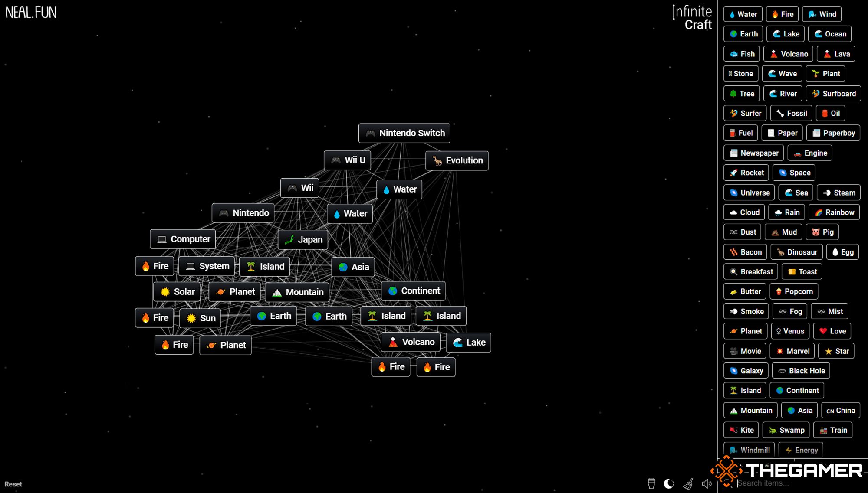Click the Smoke item in sidebar
868x493 pixels.
[x=746, y=311]
